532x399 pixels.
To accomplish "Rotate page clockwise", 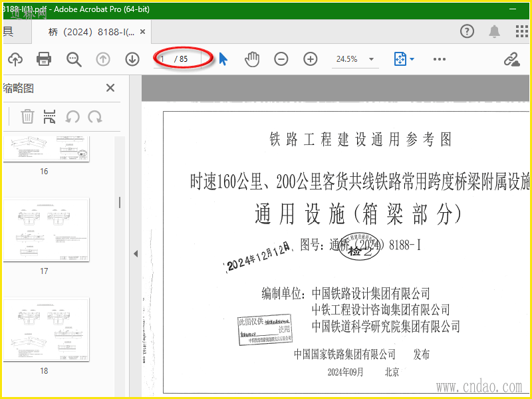I will (x=95, y=117).
